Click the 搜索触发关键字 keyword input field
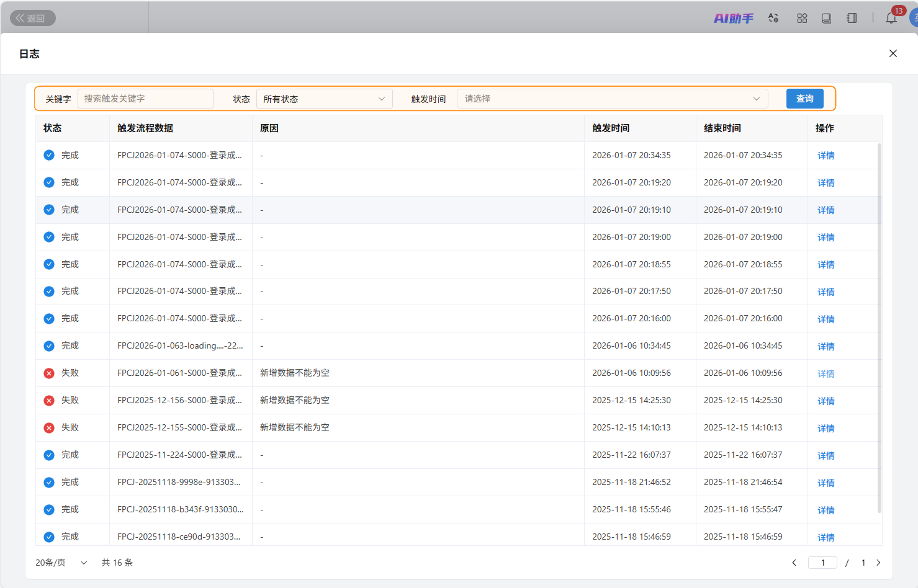This screenshot has width=918, height=588. [145, 99]
